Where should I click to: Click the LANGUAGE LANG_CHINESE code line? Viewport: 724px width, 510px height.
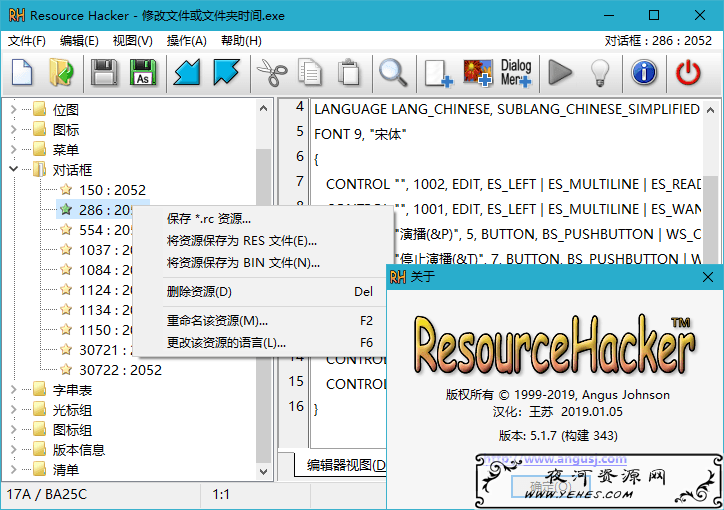tap(507, 109)
